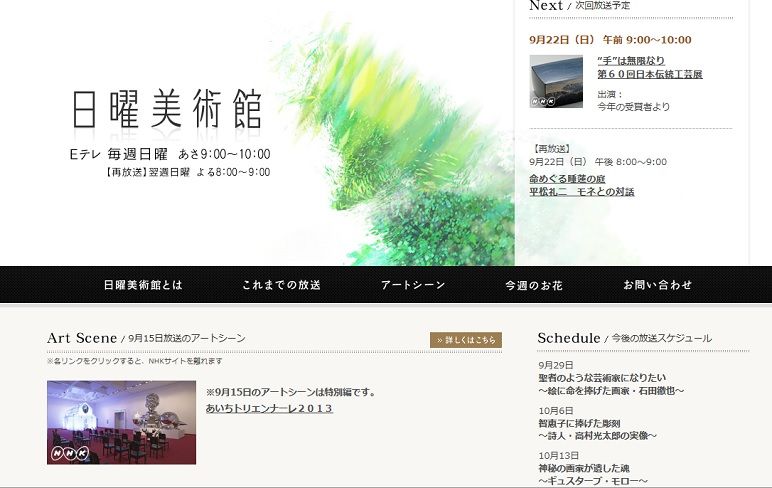Open the "手"は無限なり link
This screenshot has height=488, width=772.
point(631,61)
